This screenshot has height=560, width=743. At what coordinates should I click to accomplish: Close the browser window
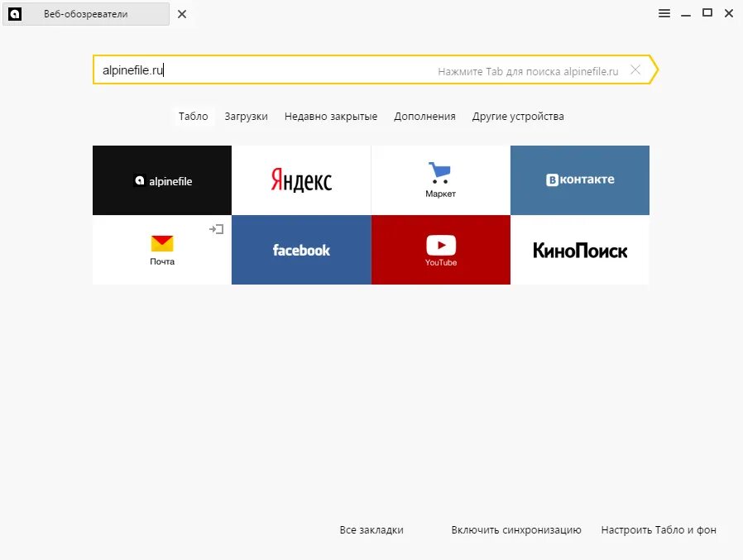coord(729,13)
